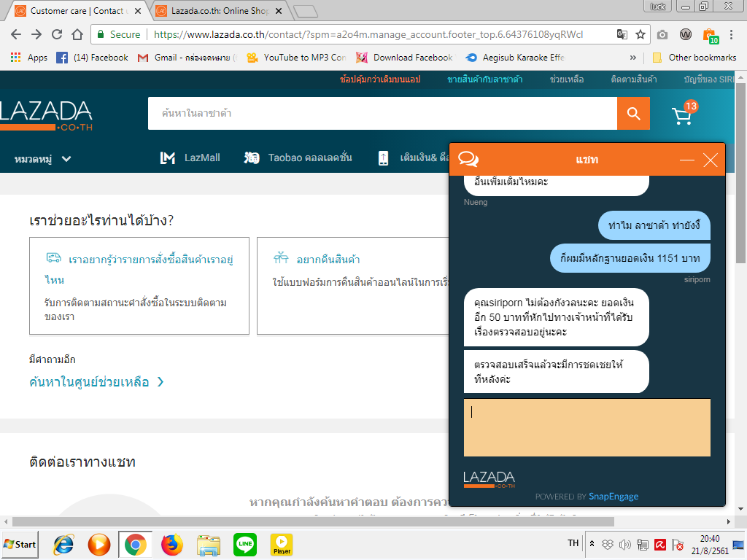Open ติดตามสินค้า track order top link
Screen dimensions: 747x560
pyautogui.click(x=634, y=79)
